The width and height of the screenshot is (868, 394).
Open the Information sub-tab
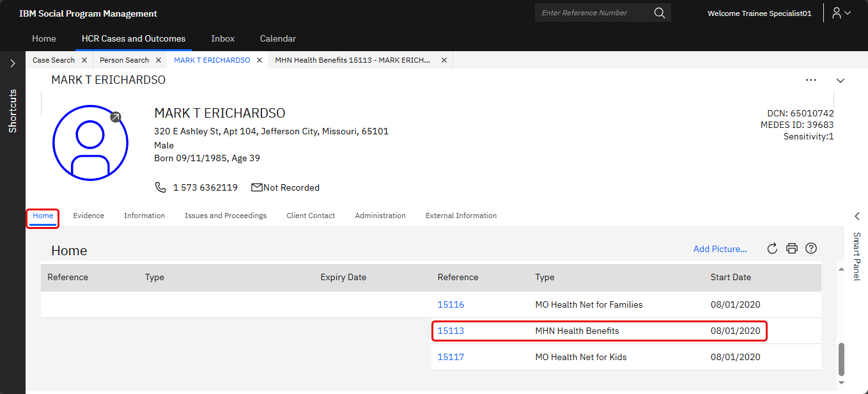(144, 216)
